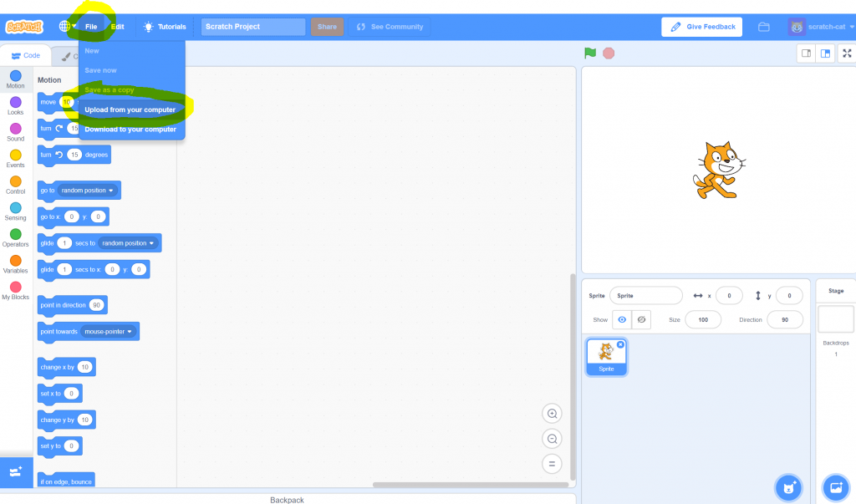The width and height of the screenshot is (856, 504).
Task: Switch to small stage layout
Action: pyautogui.click(x=806, y=52)
